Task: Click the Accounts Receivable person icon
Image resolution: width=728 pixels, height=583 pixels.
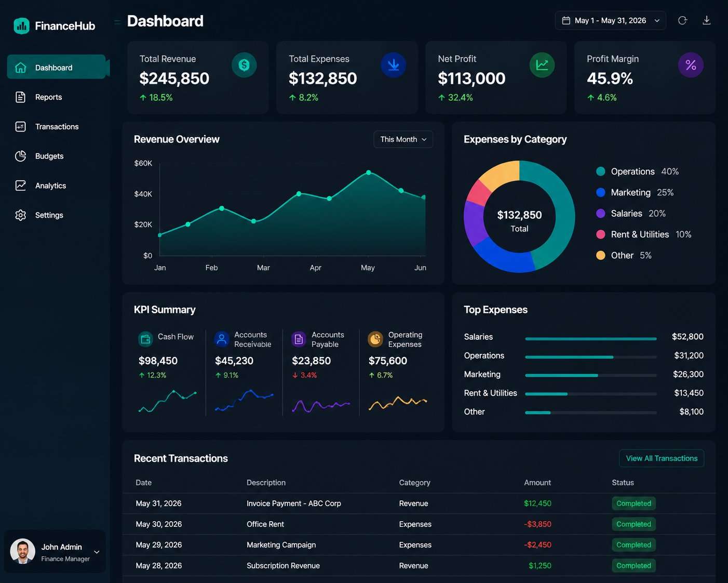Action: 222,339
